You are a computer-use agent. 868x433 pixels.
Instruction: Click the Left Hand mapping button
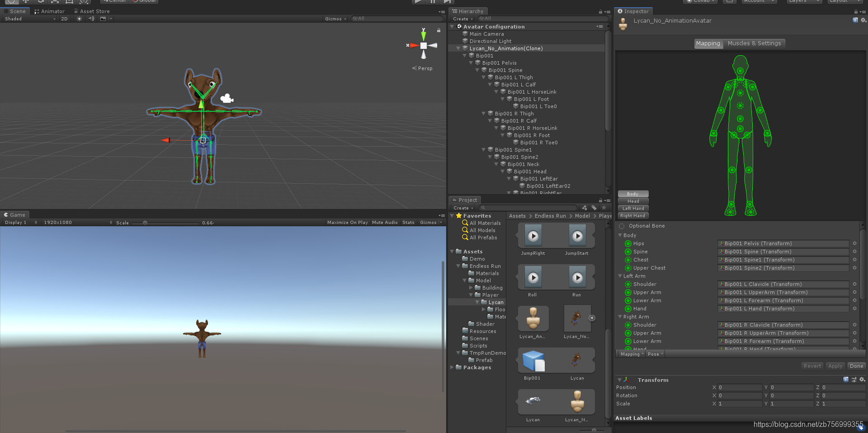(x=633, y=209)
